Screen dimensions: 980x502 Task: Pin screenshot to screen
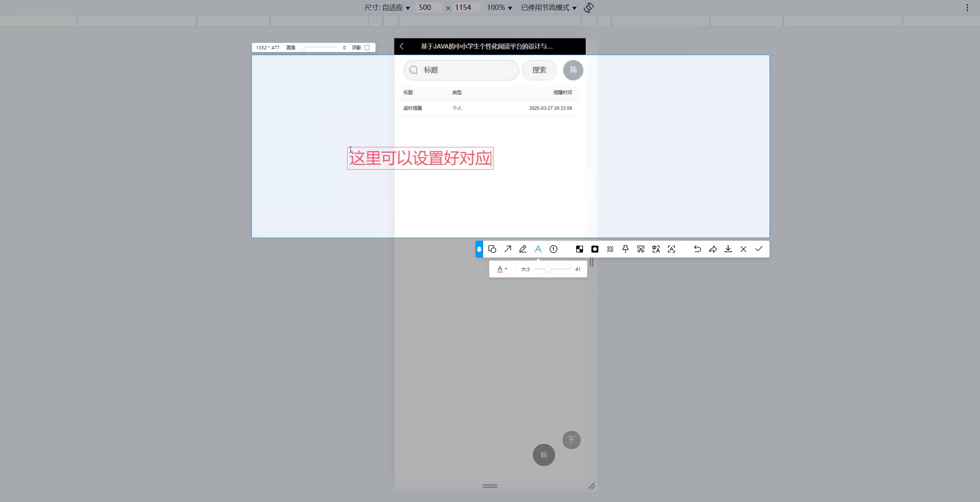pyautogui.click(x=626, y=249)
